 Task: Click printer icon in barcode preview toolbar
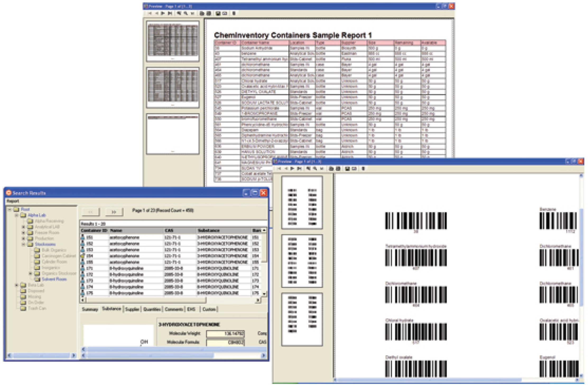point(331,168)
